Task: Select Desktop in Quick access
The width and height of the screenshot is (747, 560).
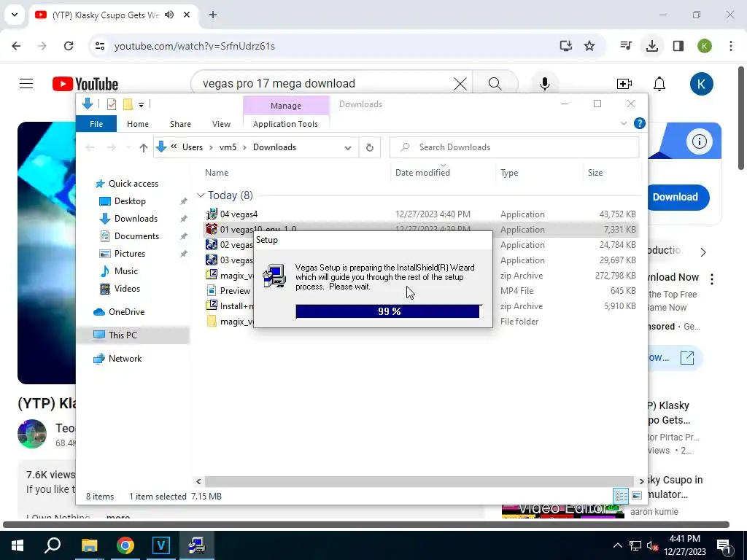Action: point(130,201)
